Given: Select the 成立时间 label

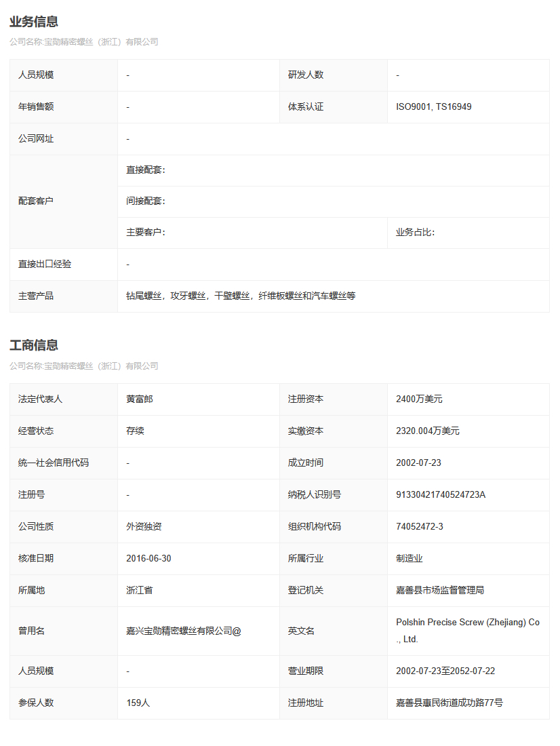Looking at the screenshot, I should click(306, 463).
